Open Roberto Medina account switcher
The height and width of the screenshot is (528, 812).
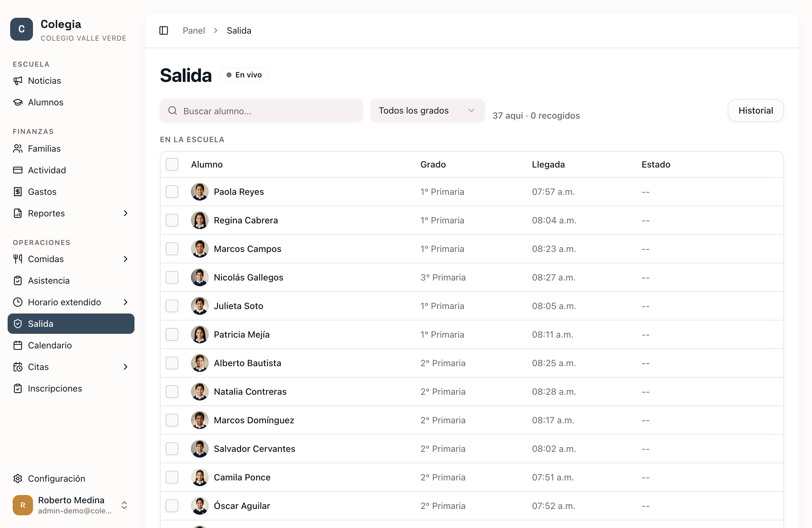click(71, 505)
